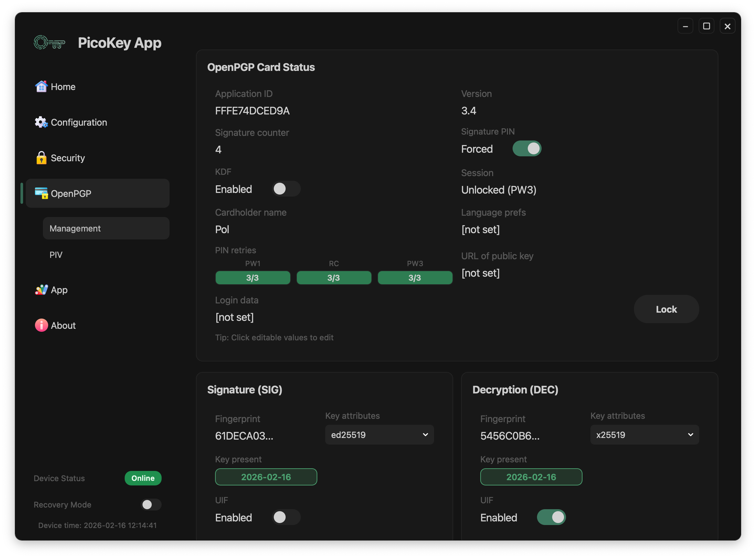Click the Security padlock icon
The height and width of the screenshot is (558, 756).
point(41,158)
